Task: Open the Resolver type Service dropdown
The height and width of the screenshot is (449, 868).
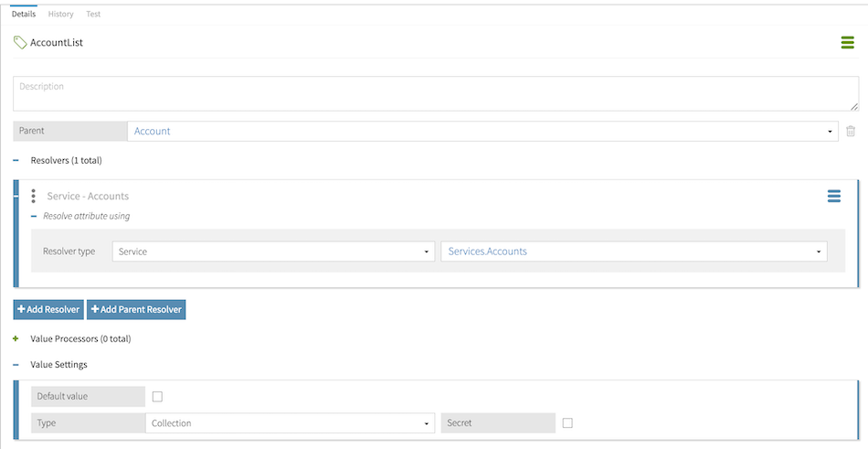Action: pyautogui.click(x=273, y=251)
